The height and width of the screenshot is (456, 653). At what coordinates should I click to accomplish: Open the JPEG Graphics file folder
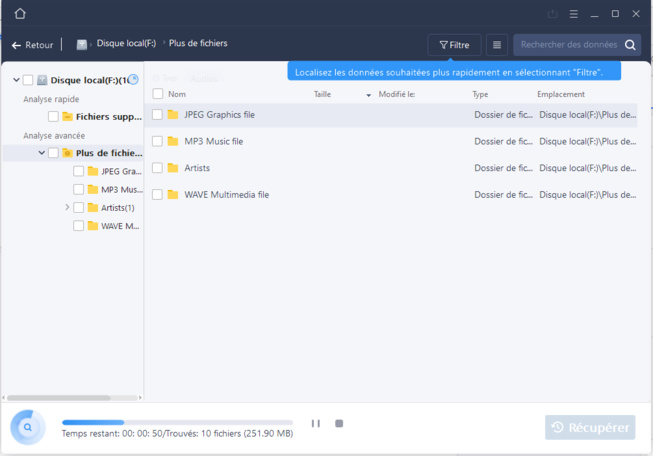(x=219, y=115)
